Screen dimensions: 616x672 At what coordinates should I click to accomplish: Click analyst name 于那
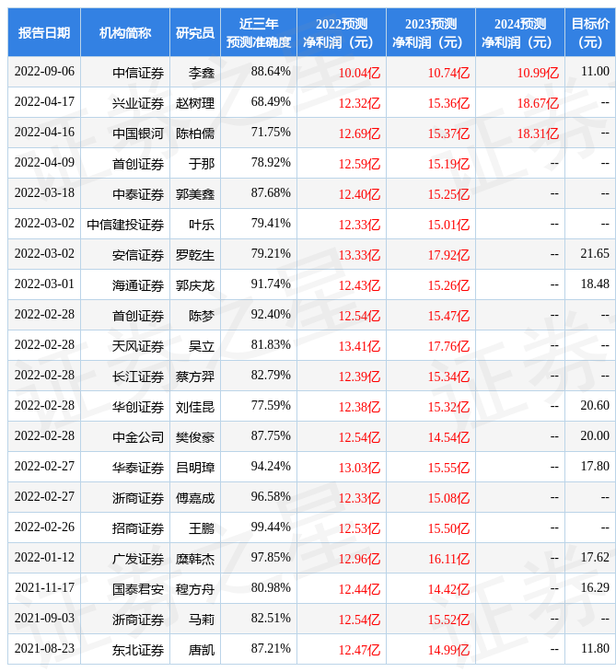point(202,164)
